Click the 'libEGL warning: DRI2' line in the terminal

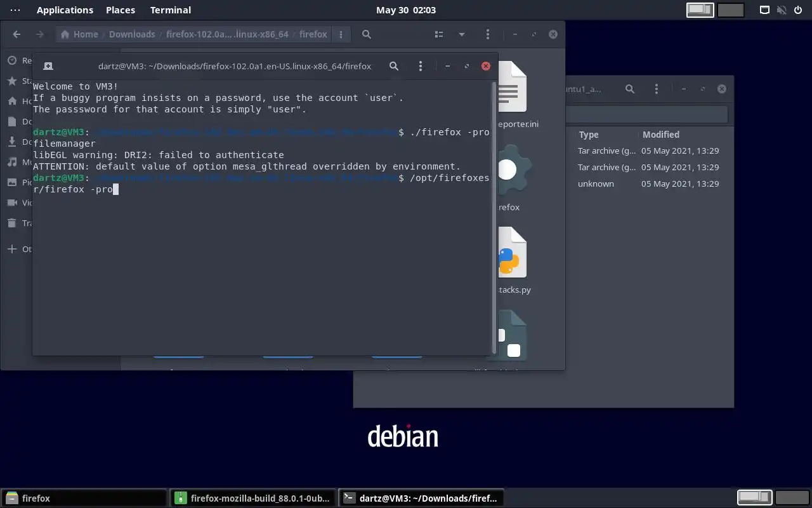pyautogui.click(x=159, y=155)
